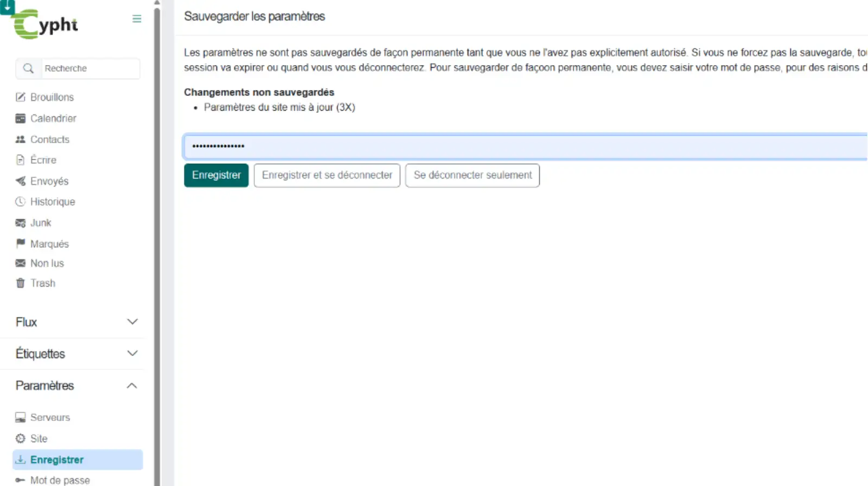Click Enregistrer et se déconnecter button
The width and height of the screenshot is (868, 486).
[327, 175]
